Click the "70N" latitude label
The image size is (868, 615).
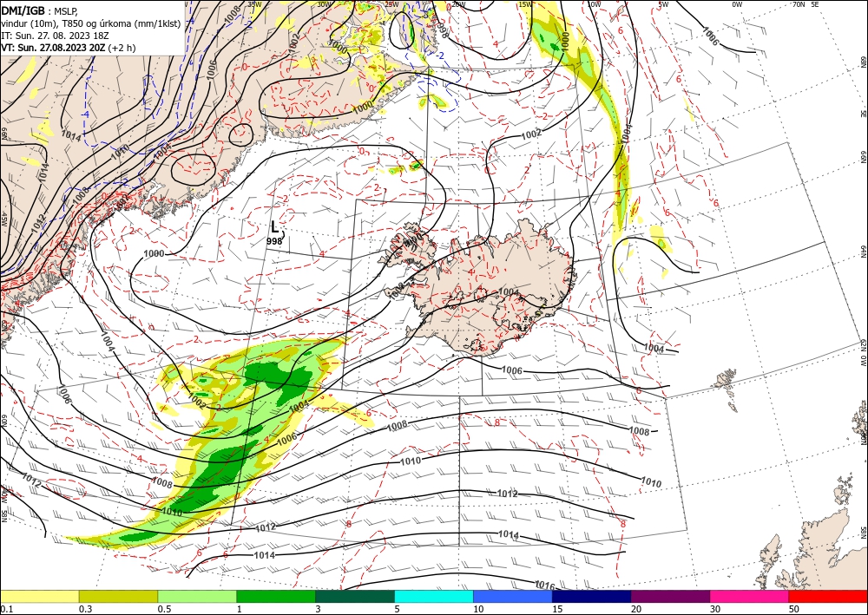[799, 4]
